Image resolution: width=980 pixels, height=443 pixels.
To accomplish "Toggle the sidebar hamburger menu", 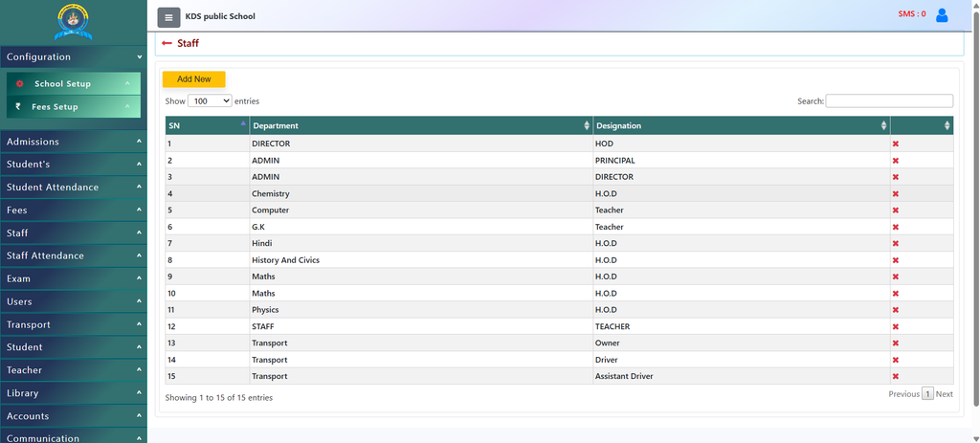I will [168, 17].
